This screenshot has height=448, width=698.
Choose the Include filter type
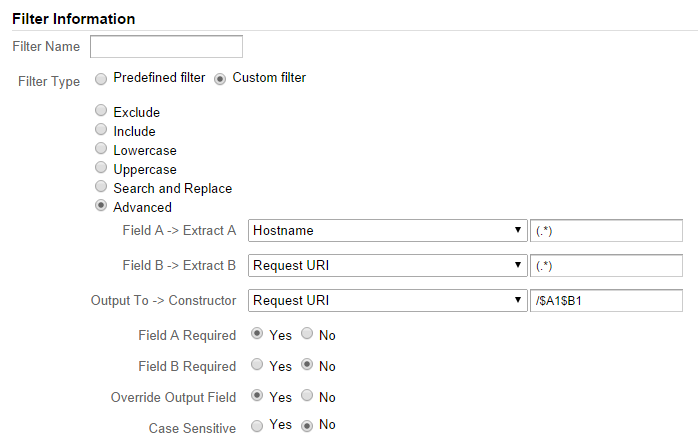(100, 131)
